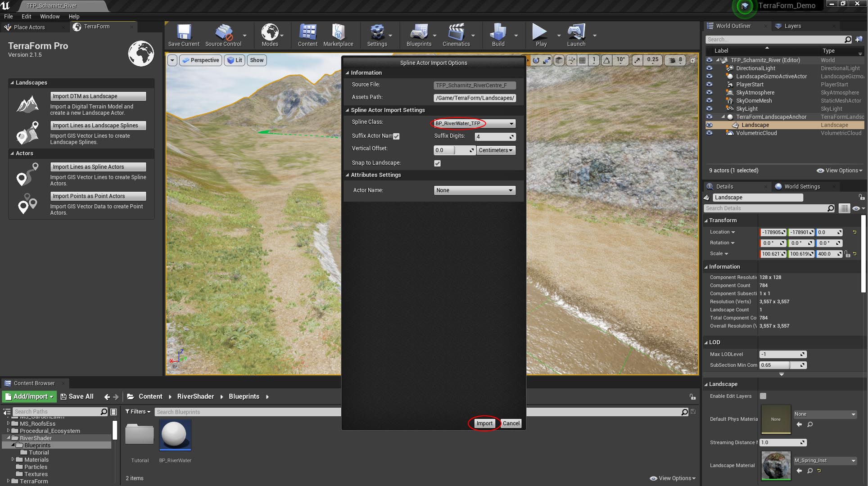Open the Help menu

pos(74,16)
